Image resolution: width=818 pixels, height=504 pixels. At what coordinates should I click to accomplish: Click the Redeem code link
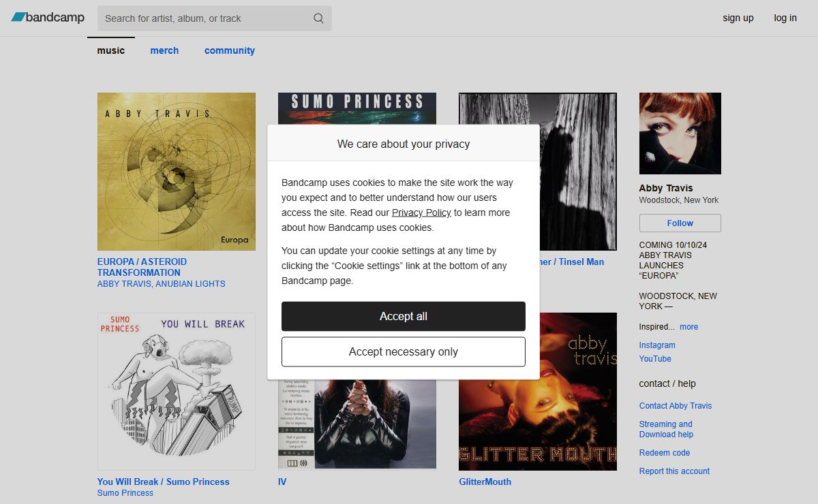click(x=665, y=453)
